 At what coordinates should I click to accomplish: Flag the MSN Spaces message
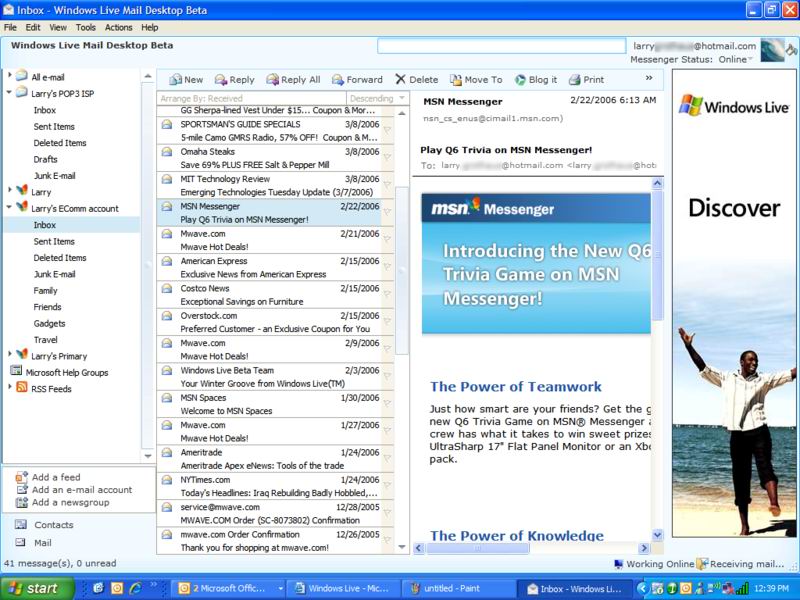click(x=387, y=404)
